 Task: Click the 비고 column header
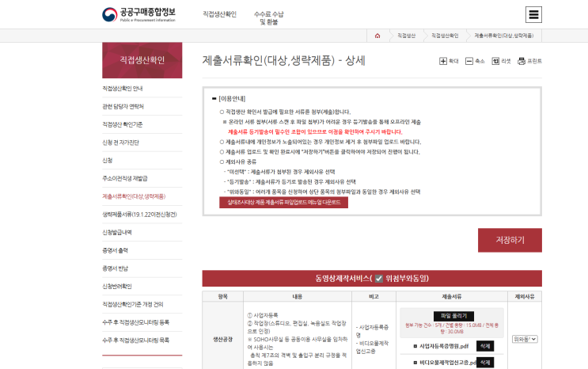(x=374, y=297)
